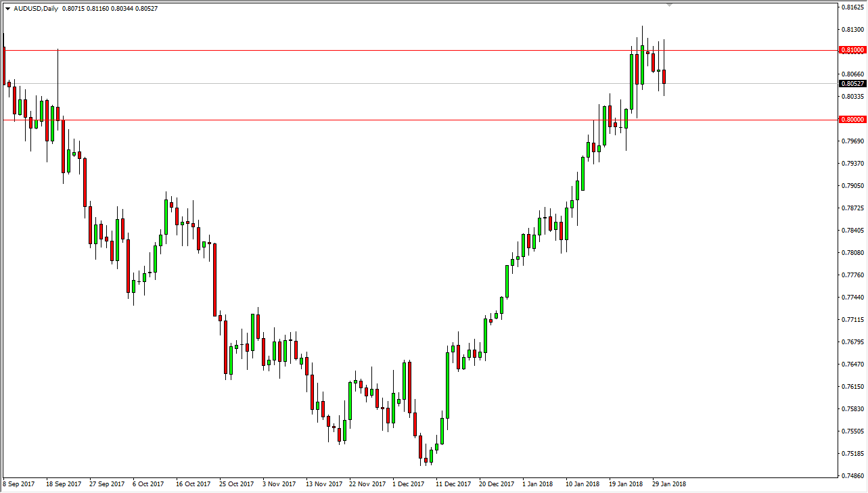Image resolution: width=868 pixels, height=493 pixels.
Task: Click the 8 Sep 2017 date label
Action: 18,484
